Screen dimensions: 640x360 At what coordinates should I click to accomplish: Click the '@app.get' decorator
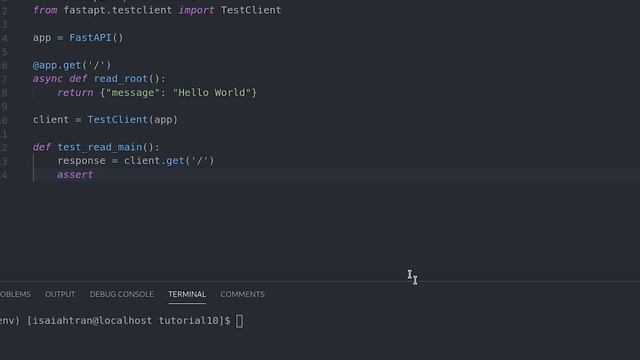pyautogui.click(x=57, y=65)
